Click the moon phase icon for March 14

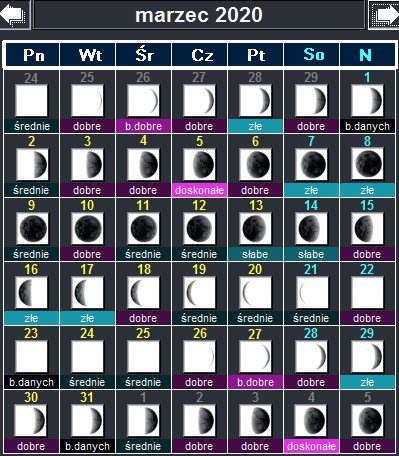click(x=311, y=228)
